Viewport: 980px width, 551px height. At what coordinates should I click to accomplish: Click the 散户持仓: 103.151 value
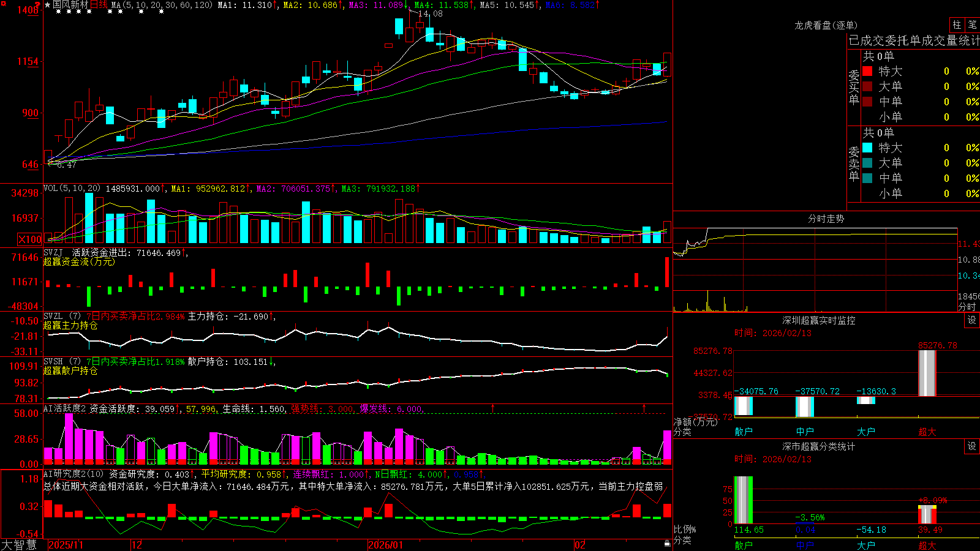[228, 362]
